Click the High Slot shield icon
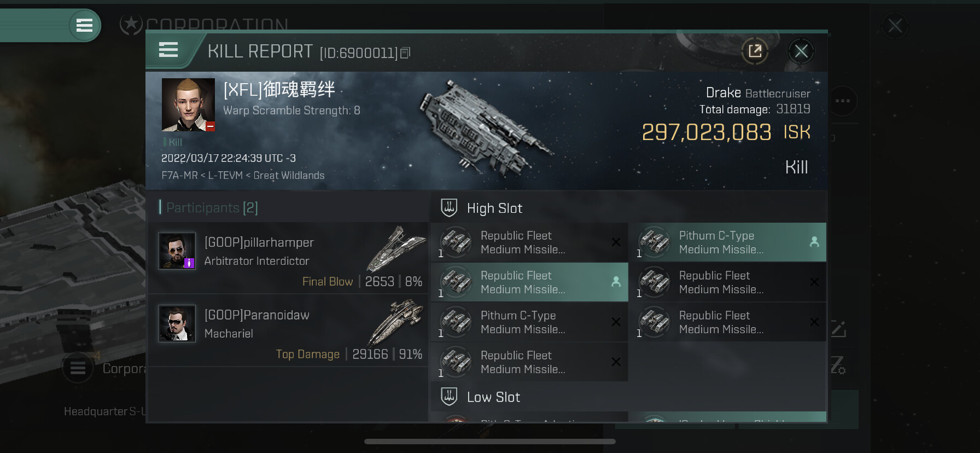This screenshot has width=980, height=453. pos(449,208)
